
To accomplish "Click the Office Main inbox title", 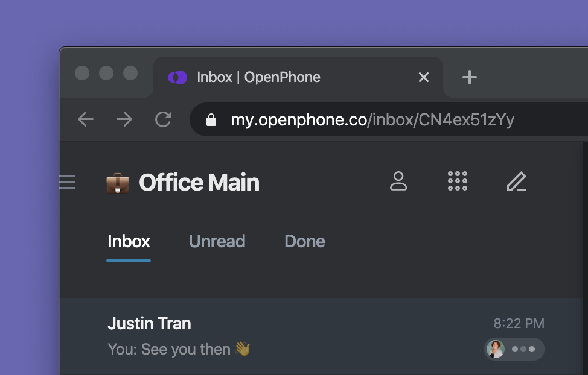I will 199,183.
